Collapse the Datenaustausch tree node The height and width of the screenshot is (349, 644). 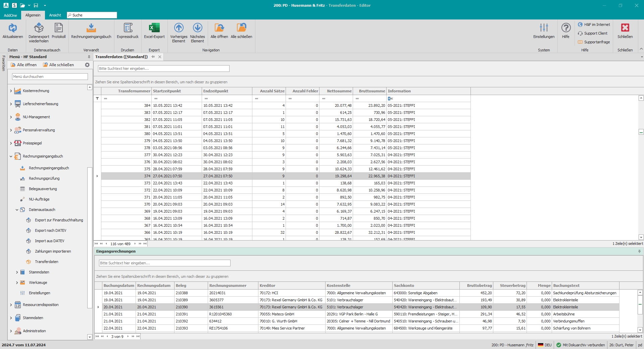click(x=17, y=210)
